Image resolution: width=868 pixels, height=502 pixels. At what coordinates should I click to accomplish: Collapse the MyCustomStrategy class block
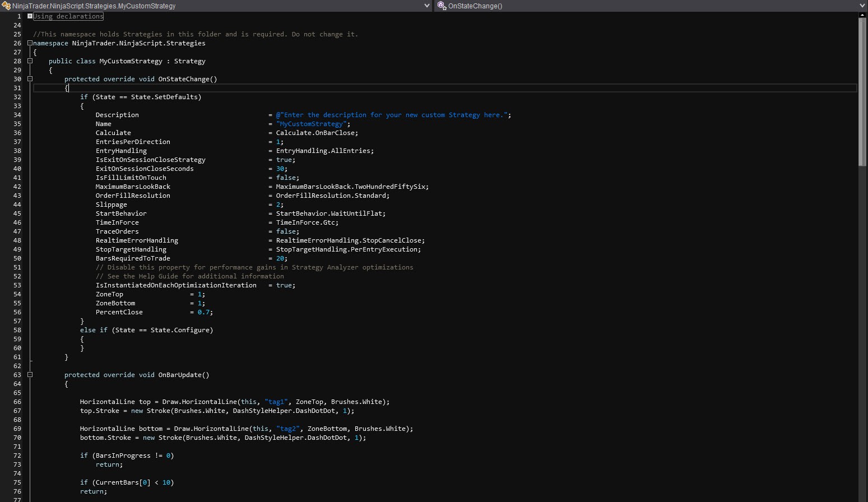[30, 61]
